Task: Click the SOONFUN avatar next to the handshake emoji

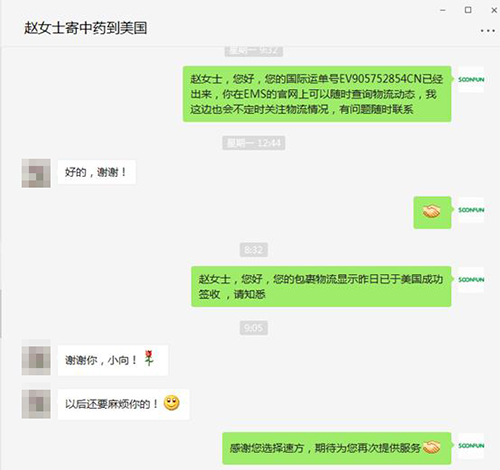Action: [471, 210]
